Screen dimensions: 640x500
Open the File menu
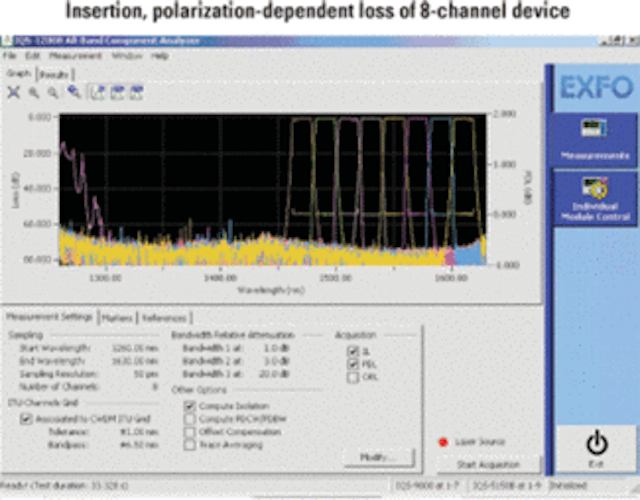coord(10,56)
